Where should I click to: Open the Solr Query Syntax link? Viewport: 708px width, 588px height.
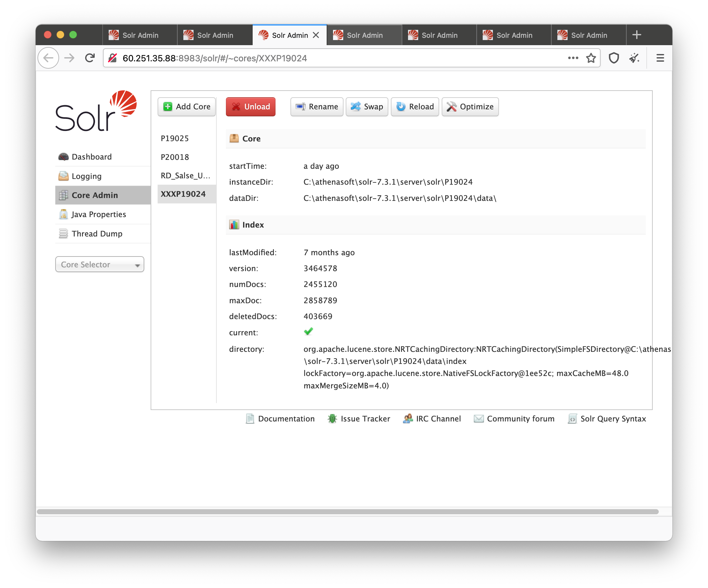tap(607, 418)
